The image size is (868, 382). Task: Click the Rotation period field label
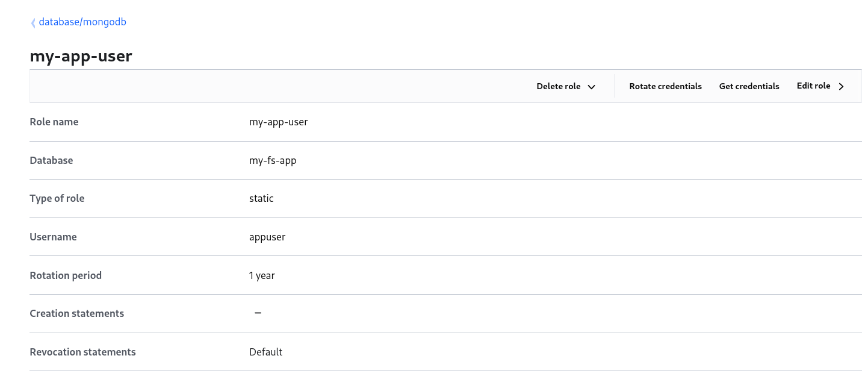pyautogui.click(x=66, y=275)
